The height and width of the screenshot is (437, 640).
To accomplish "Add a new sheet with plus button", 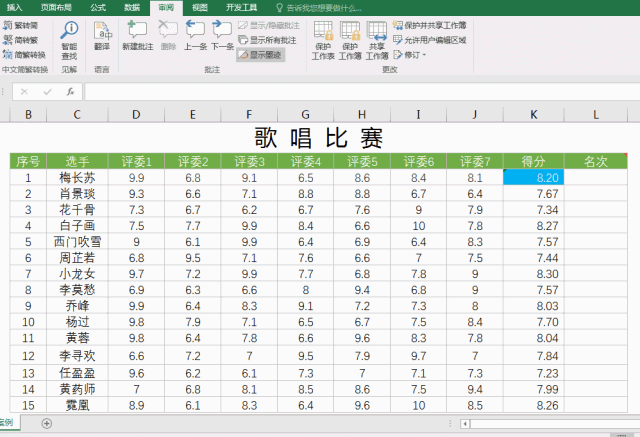I will (x=47, y=424).
